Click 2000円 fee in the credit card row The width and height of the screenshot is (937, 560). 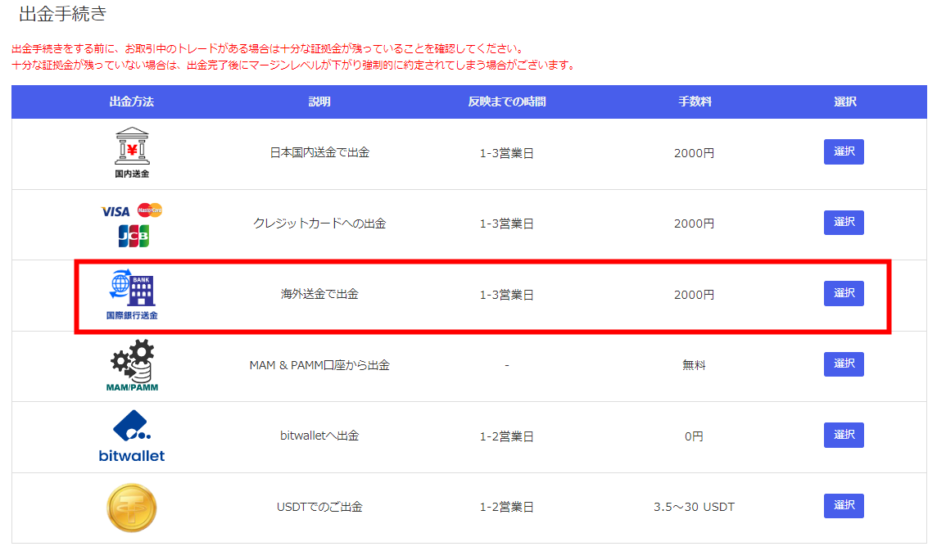[695, 224]
